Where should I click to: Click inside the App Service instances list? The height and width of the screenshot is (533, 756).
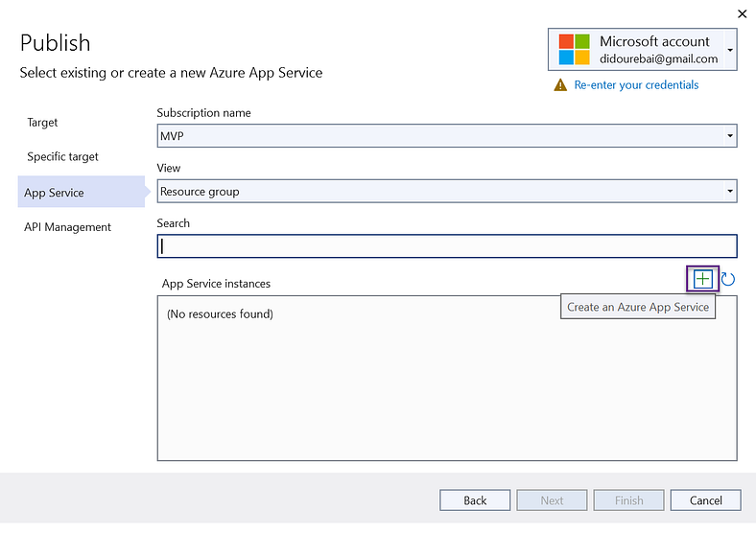[x=446, y=383]
